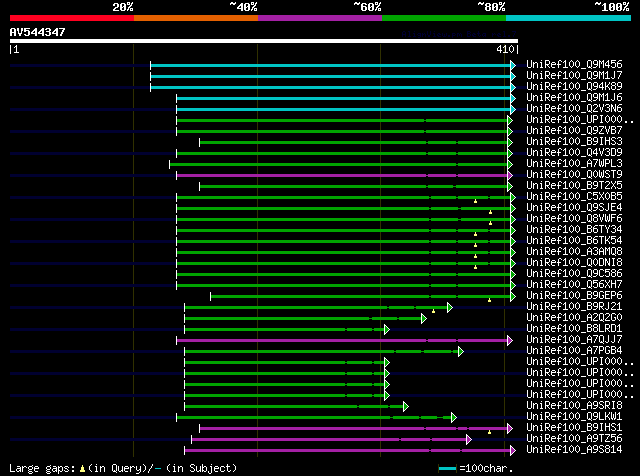This screenshot has width=640, height=476.
Task: Click the yellow gap marker under the C5X0B5 alignment
Action: (x=476, y=201)
